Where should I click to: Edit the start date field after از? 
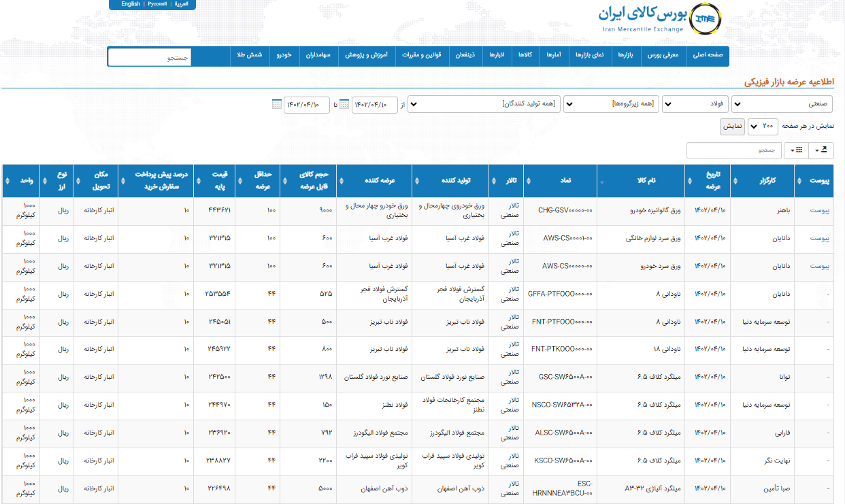(375, 104)
